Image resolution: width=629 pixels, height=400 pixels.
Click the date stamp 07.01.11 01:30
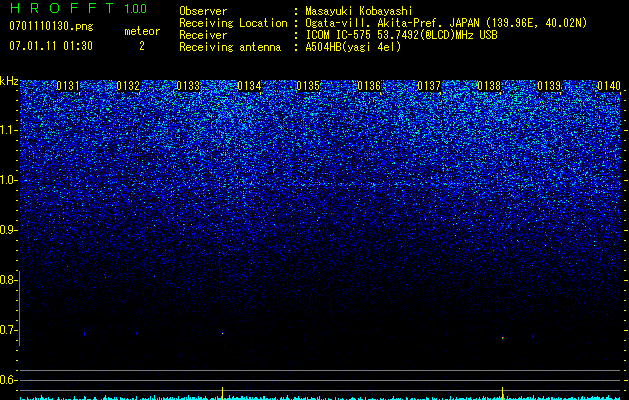[51, 46]
